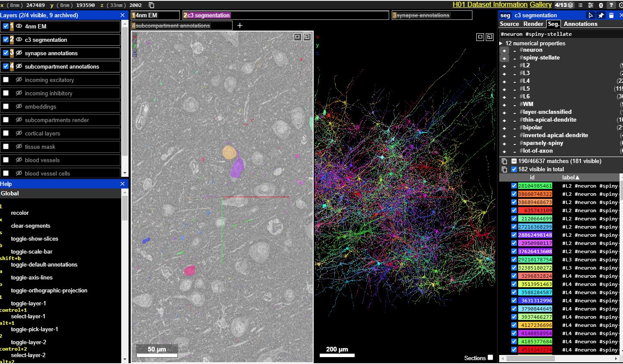The width and height of the screenshot is (623, 364).
Task: Open the viewer settings gear icon
Action: click(620, 5)
